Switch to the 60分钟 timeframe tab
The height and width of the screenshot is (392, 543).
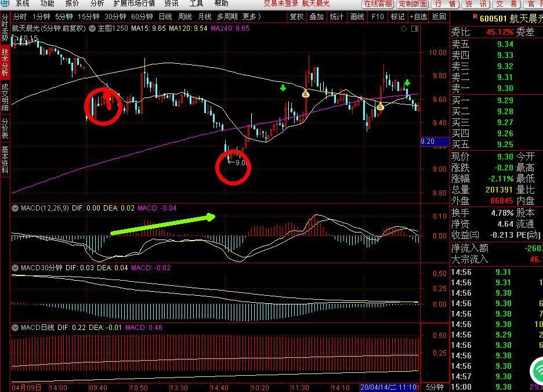(142, 17)
